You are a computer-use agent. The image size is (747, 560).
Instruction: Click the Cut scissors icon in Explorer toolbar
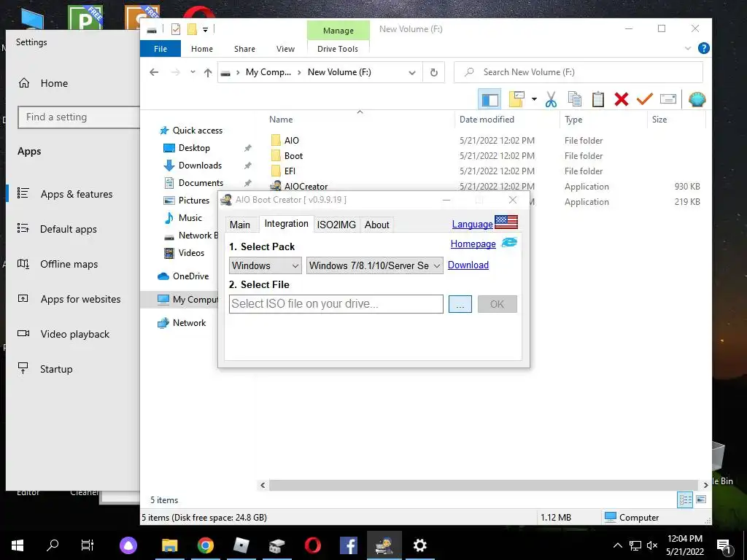click(551, 99)
